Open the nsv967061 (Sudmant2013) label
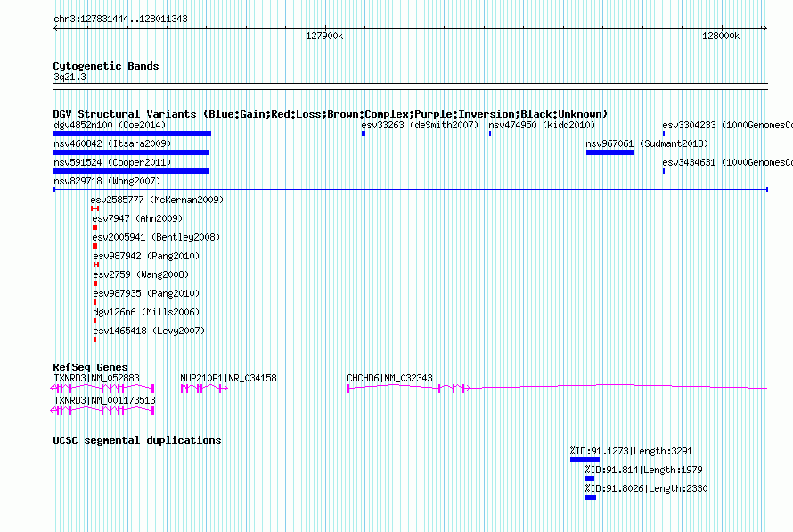The width and height of the screenshot is (793, 532). pyautogui.click(x=647, y=143)
